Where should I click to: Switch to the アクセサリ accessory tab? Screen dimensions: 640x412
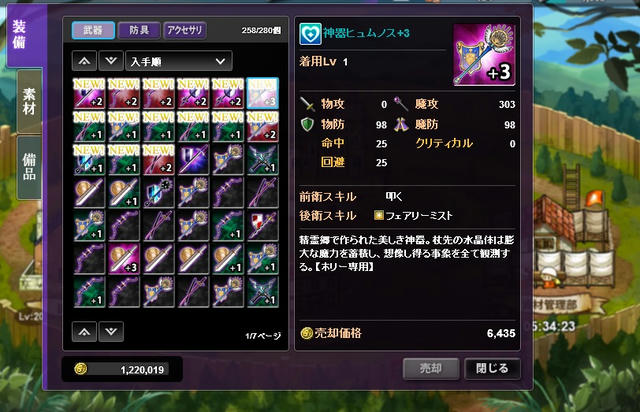tap(184, 30)
